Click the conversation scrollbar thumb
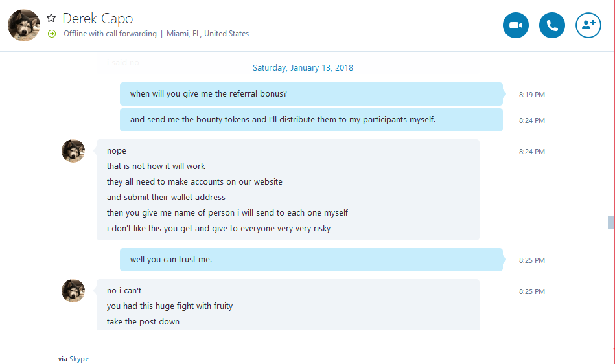The width and height of the screenshot is (615, 364). pyautogui.click(x=610, y=223)
